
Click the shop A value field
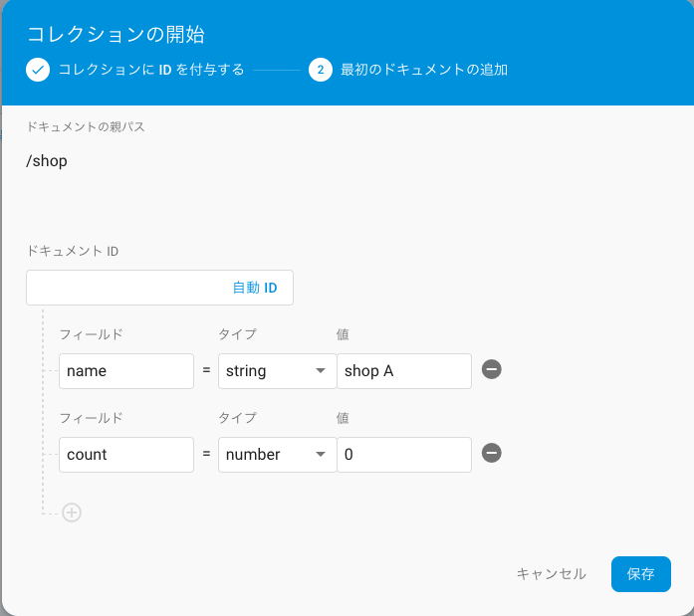point(404,371)
